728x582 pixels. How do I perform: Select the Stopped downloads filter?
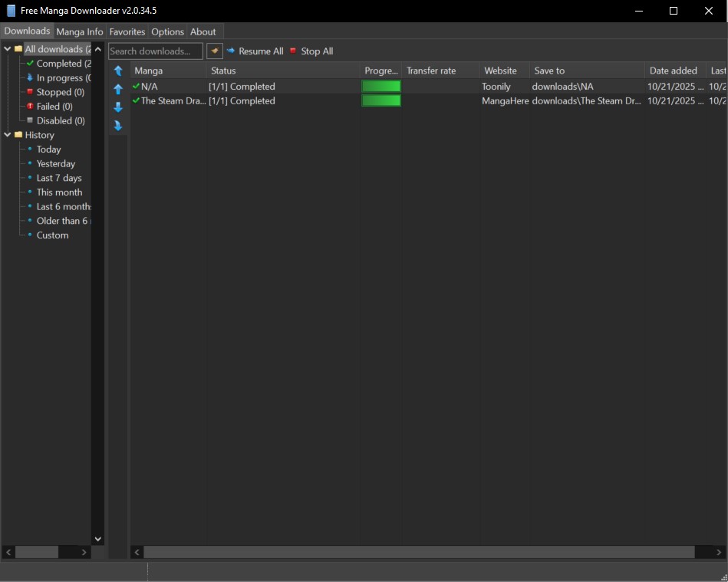(60, 92)
